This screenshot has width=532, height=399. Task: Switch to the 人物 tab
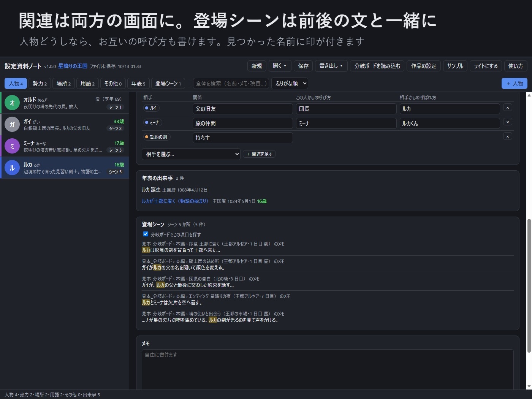[16, 83]
